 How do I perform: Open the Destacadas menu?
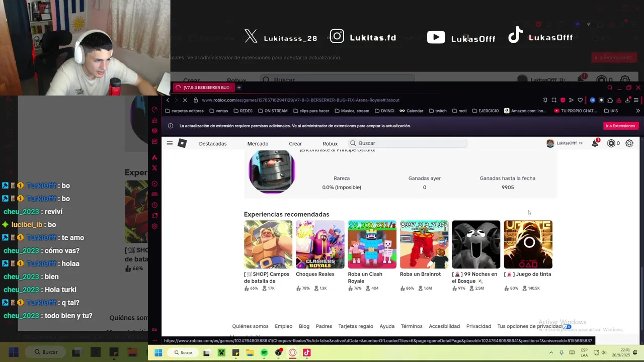click(x=213, y=144)
